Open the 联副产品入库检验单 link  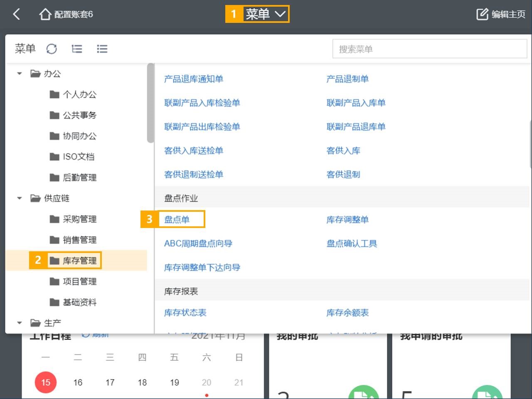pyautogui.click(x=202, y=103)
